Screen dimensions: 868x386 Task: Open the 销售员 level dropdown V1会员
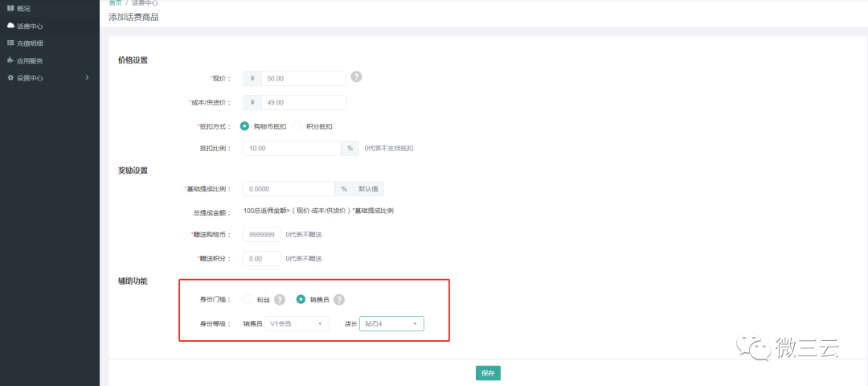coord(297,323)
